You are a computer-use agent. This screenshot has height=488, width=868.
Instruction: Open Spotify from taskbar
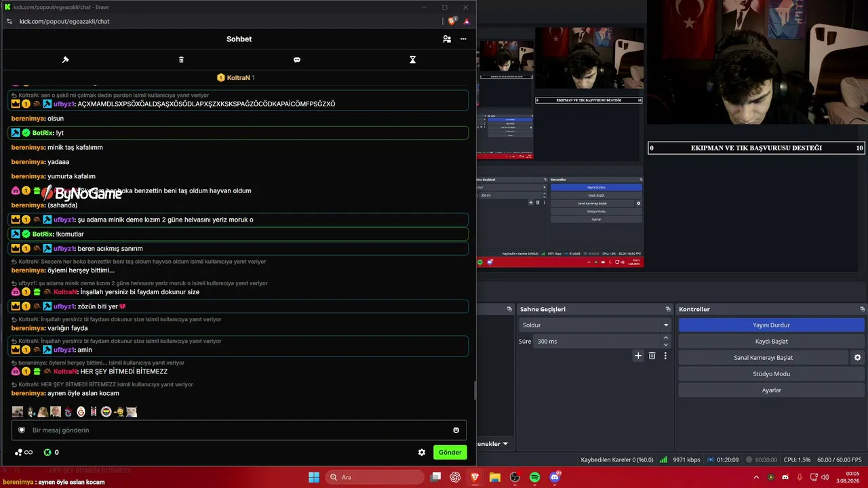coord(534,477)
